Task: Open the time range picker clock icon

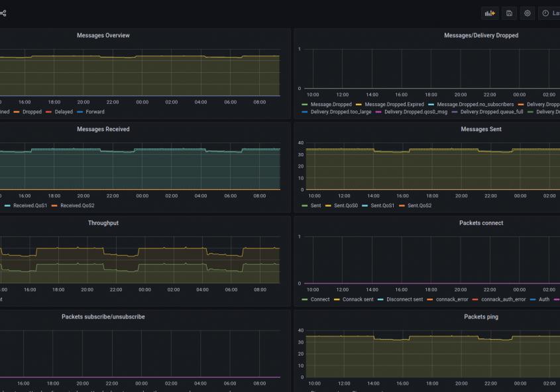Action: tap(545, 13)
